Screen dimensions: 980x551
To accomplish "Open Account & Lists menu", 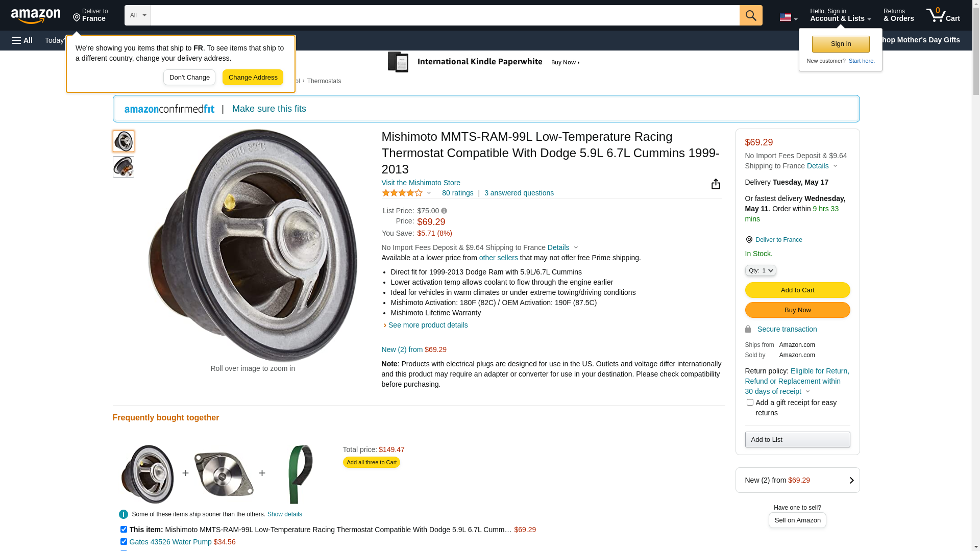I will click(840, 15).
